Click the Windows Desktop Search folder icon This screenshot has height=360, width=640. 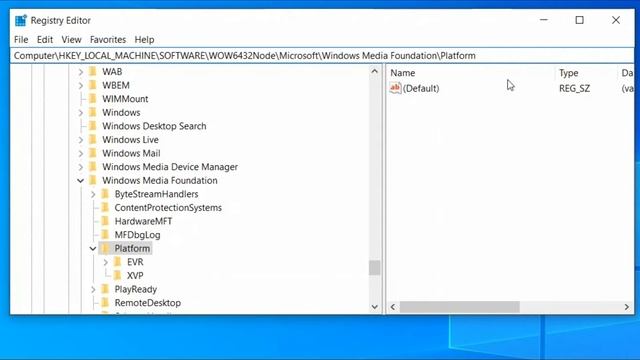pos(93,126)
